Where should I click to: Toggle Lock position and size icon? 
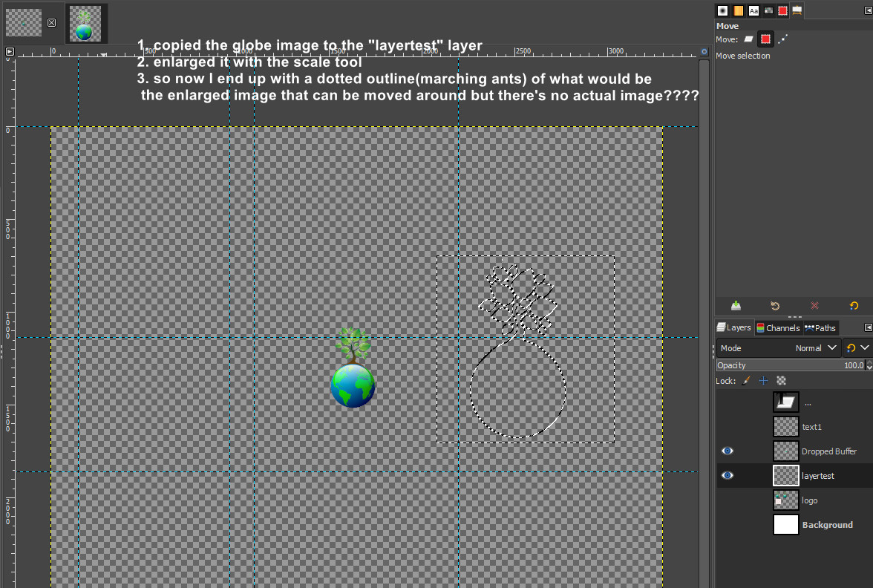[x=763, y=381]
